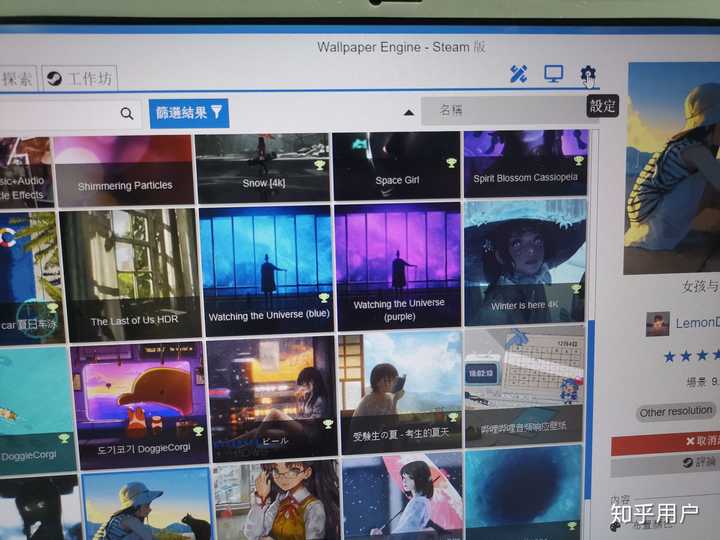Screen dimensions: 720x540
Task: Select the 도기코기 DoggieCorgi wallpaper
Action: point(140,405)
